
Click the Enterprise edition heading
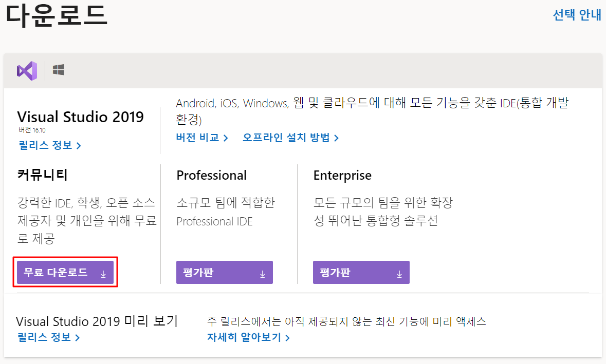click(342, 175)
